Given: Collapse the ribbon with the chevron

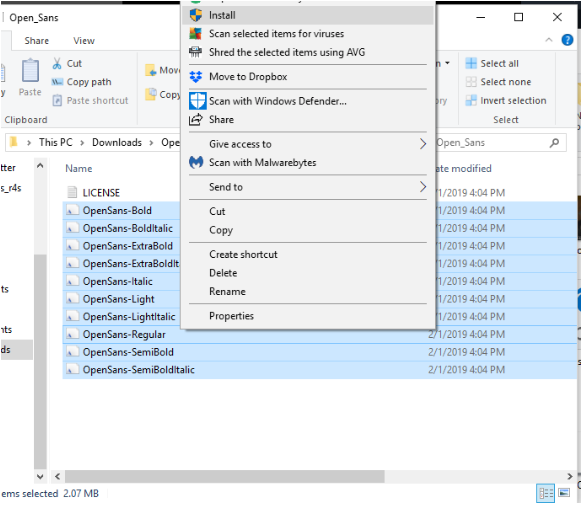Looking at the screenshot, I should click(549, 40).
